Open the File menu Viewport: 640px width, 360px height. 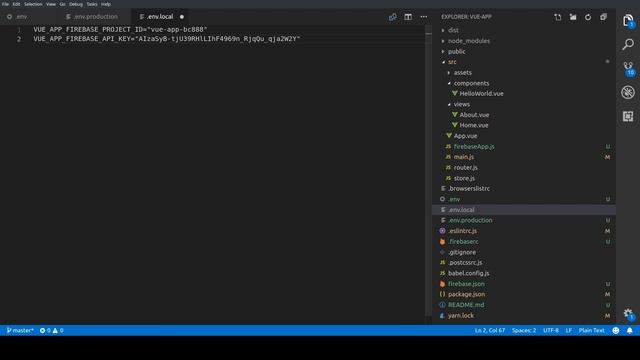(5, 4)
